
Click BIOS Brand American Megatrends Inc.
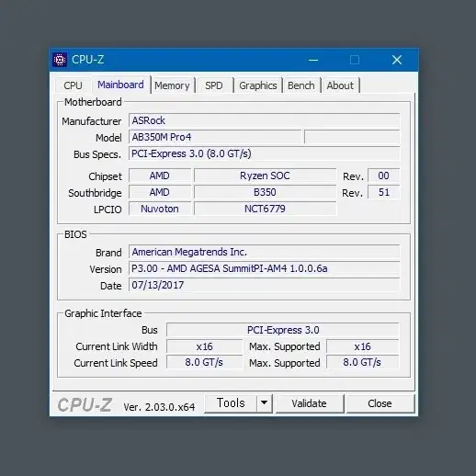point(265,252)
